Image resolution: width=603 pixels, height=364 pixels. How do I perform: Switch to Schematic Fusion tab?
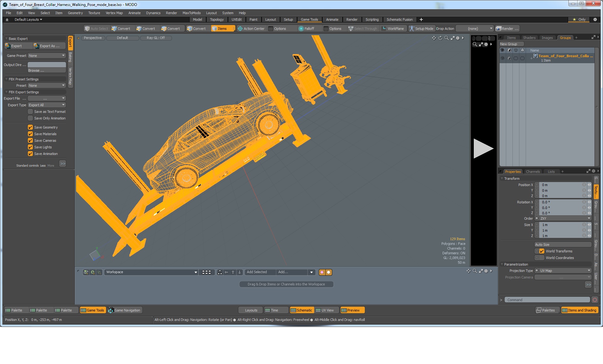399,19
